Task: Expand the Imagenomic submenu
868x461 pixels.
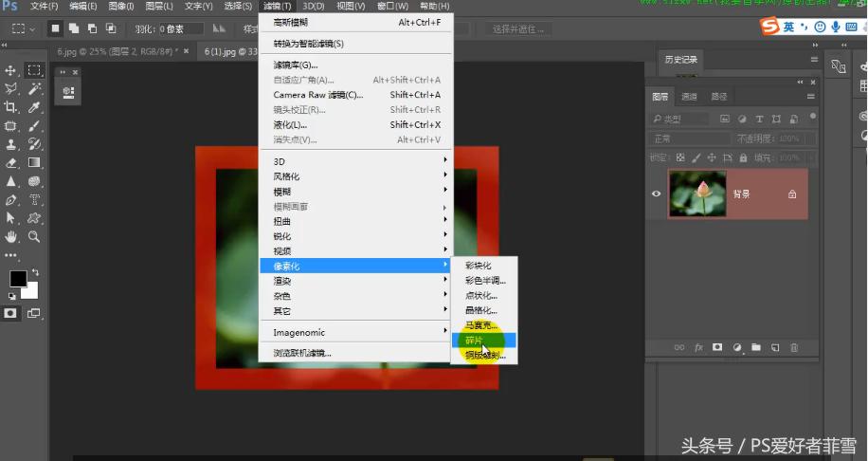Action: pos(356,332)
